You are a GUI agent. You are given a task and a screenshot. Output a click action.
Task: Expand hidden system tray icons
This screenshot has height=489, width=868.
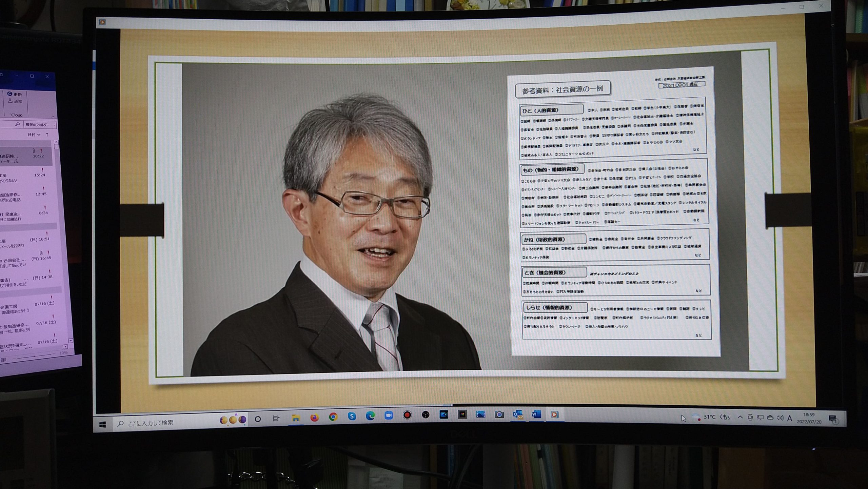(x=740, y=417)
